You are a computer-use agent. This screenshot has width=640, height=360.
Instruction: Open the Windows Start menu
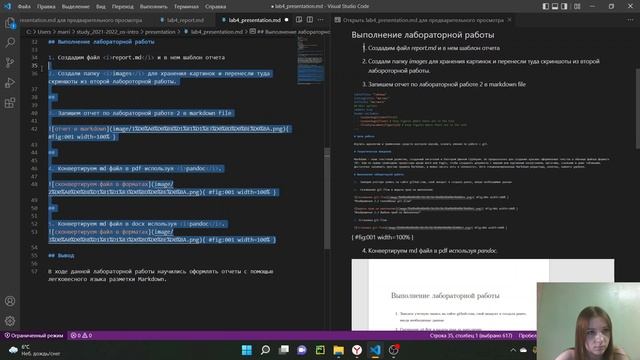(x=247, y=350)
